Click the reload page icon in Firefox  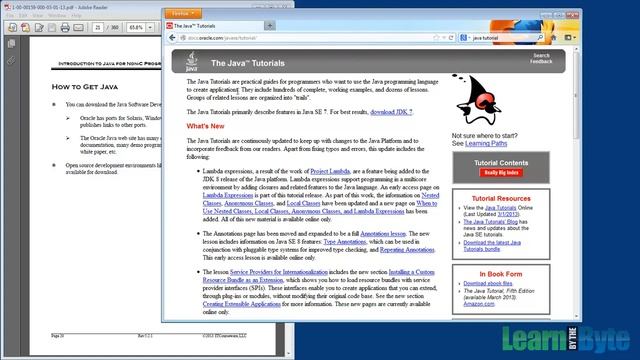pos(451,38)
